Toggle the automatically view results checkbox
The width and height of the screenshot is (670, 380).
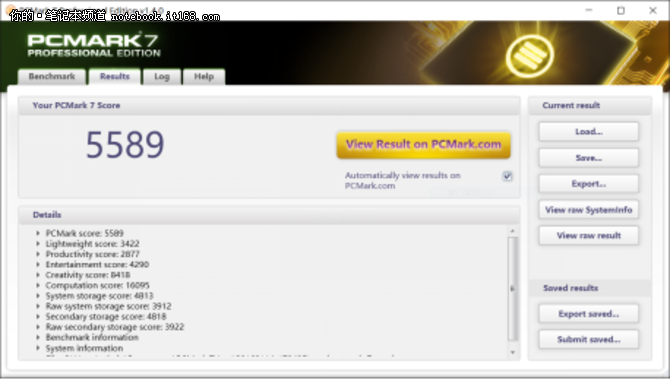507,176
